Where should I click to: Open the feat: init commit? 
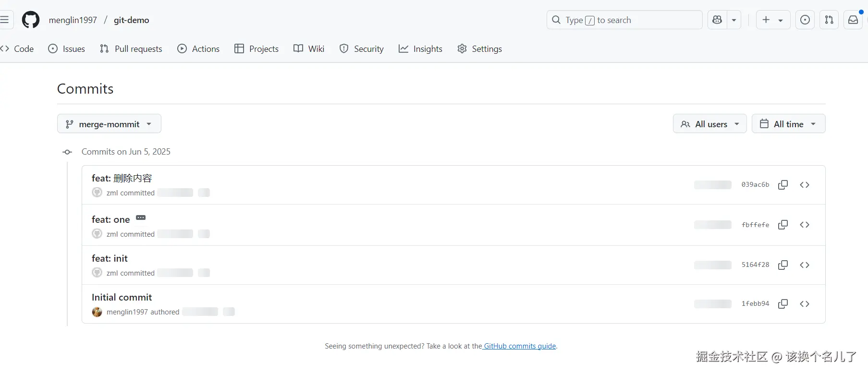click(110, 258)
